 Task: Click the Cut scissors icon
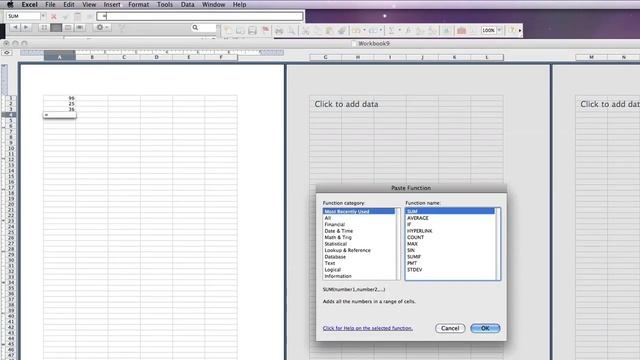click(x=305, y=30)
